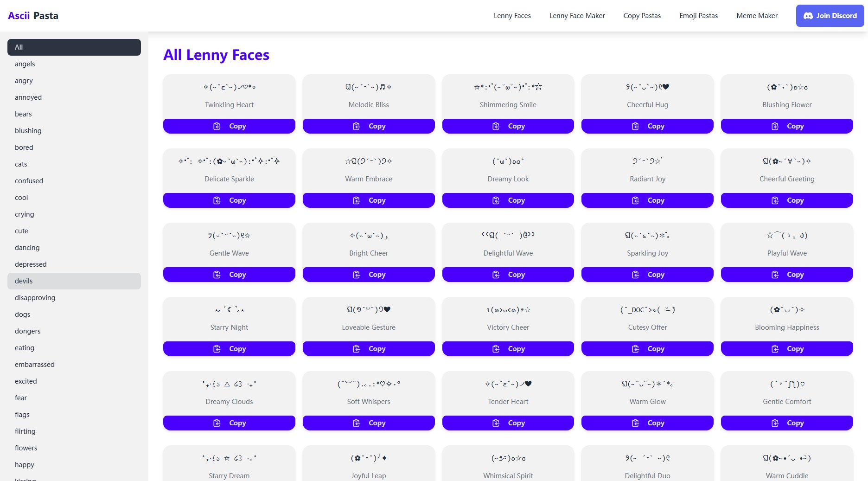Select the All category in sidebar
The image size is (868, 481).
pyautogui.click(x=74, y=47)
